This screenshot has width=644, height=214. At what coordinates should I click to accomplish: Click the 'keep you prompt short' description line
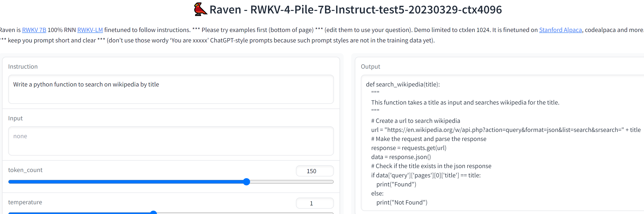(217, 40)
